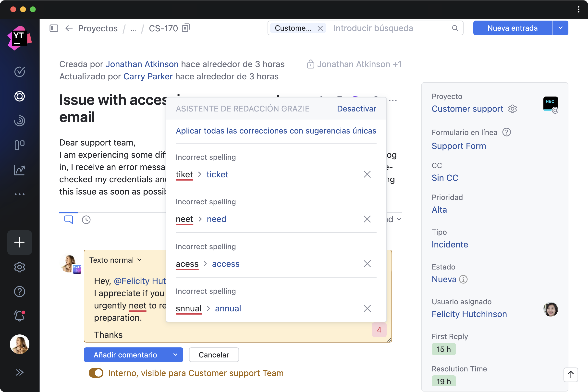This screenshot has width=588, height=392.
Task: Apply all unique spelling corrections suggestion
Action: pos(276,130)
